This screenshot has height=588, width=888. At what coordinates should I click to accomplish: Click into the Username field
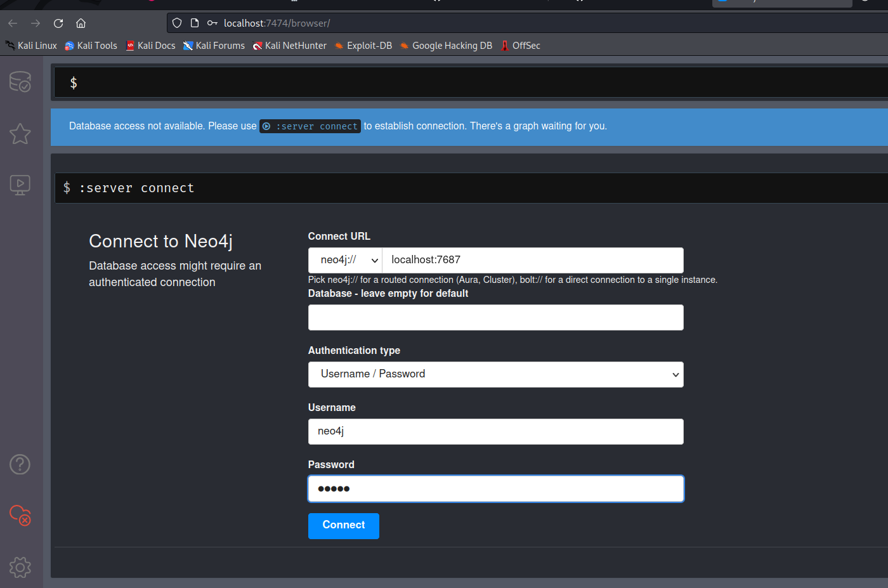pos(496,431)
